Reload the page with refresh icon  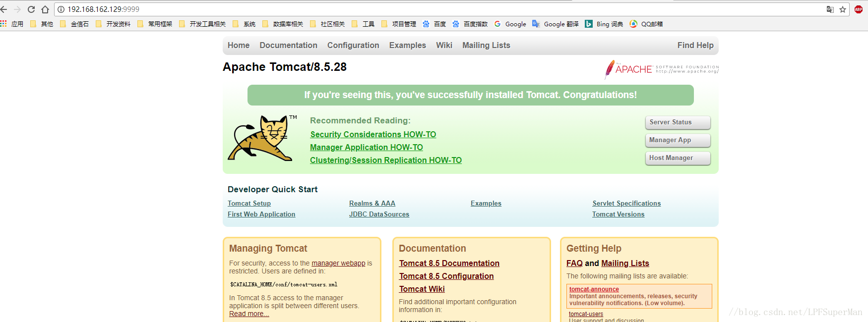pyautogui.click(x=31, y=9)
